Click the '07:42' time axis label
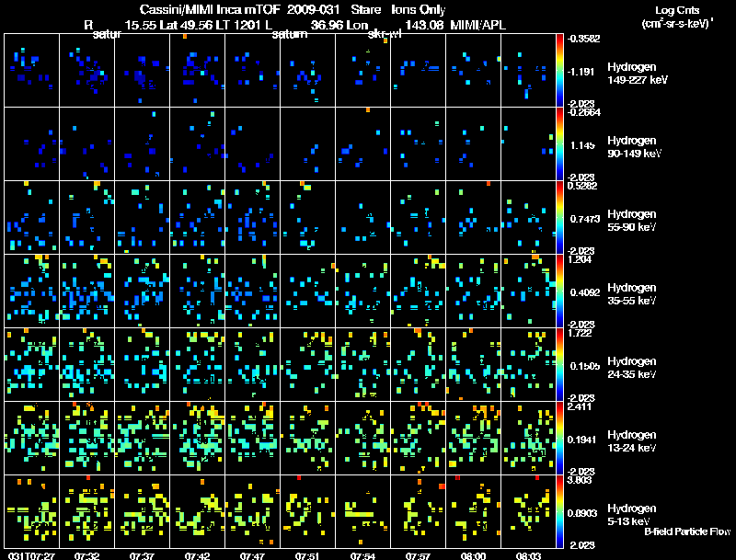736x560 pixels. 197,555
